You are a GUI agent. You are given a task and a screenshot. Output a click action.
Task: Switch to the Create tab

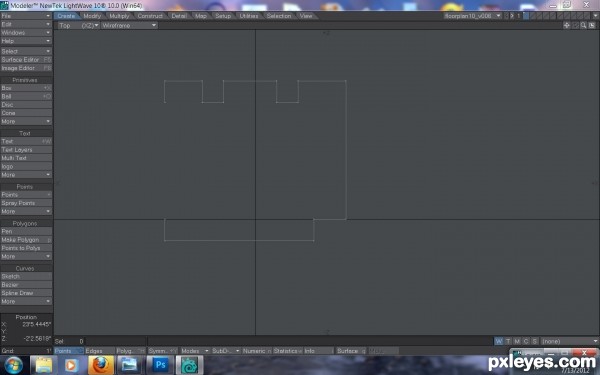(x=67, y=16)
